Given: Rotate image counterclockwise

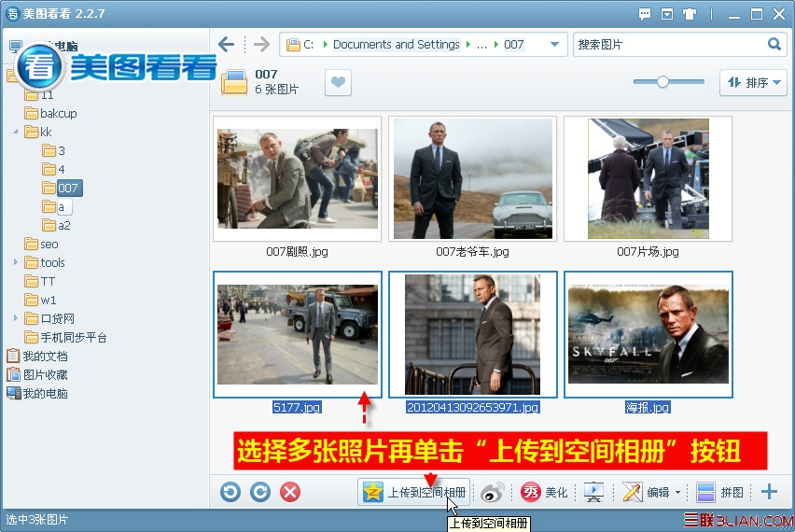Looking at the screenshot, I should 230,492.
